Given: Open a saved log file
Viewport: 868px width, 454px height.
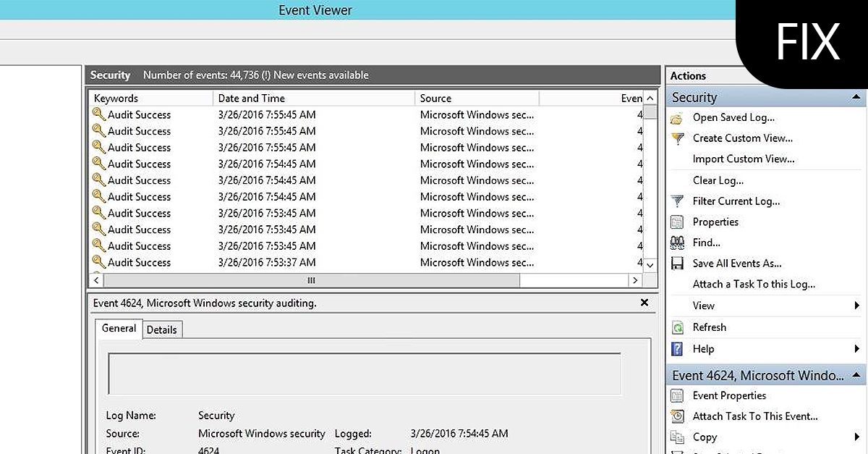Looking at the screenshot, I should click(733, 117).
